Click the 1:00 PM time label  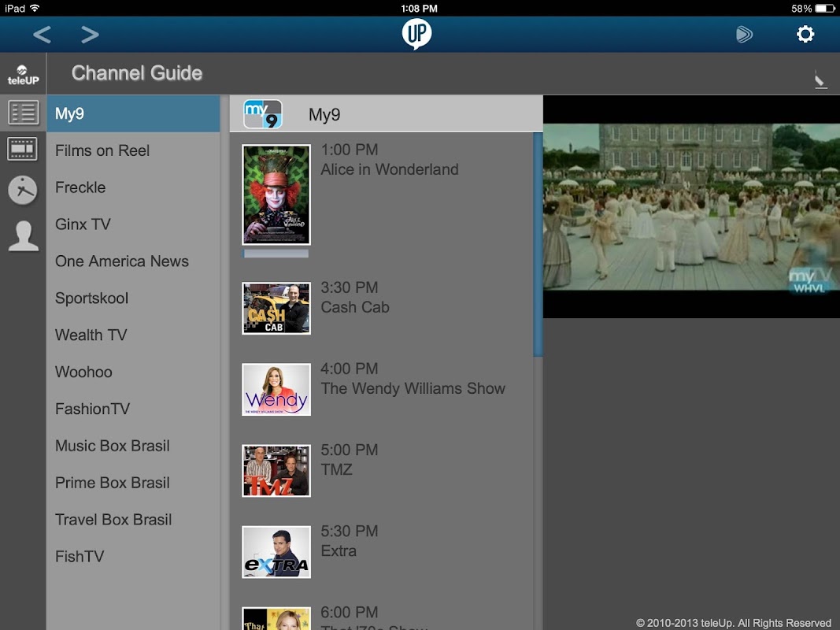point(350,150)
